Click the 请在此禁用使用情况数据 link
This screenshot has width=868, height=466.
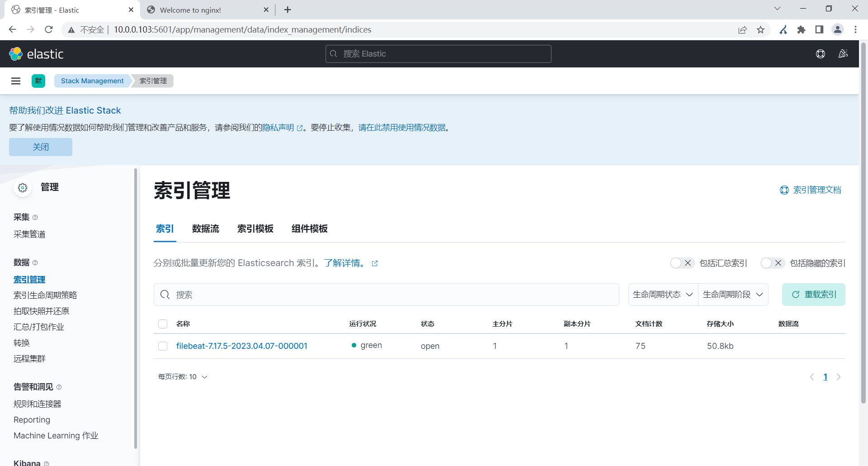[x=402, y=128]
